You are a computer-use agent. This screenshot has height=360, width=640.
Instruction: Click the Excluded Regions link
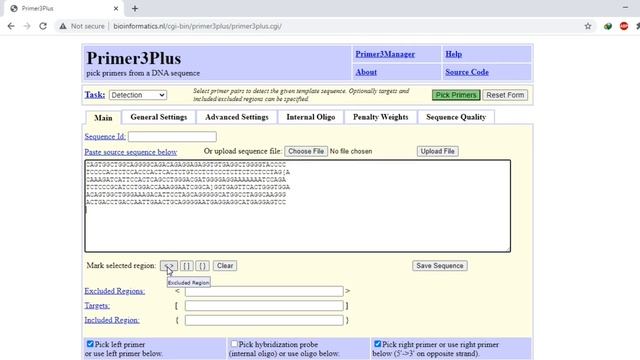click(115, 291)
